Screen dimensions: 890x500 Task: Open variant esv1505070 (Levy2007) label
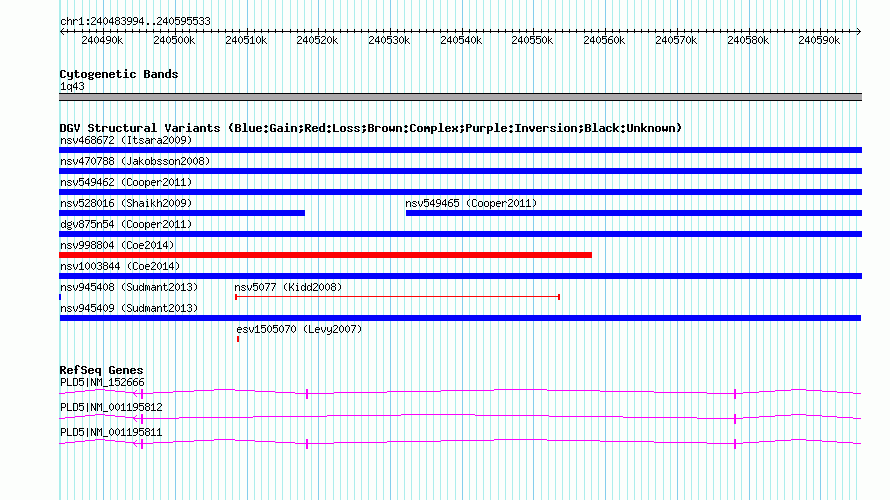[299, 329]
